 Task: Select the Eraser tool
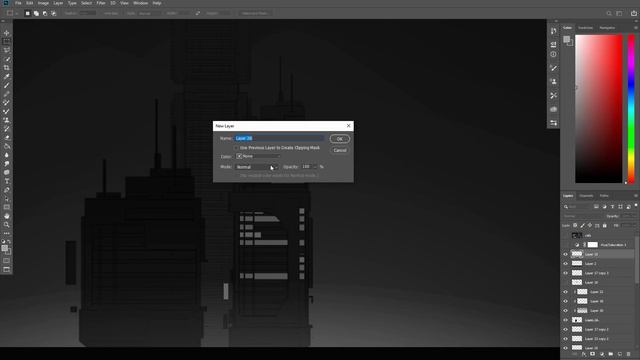(x=7, y=138)
